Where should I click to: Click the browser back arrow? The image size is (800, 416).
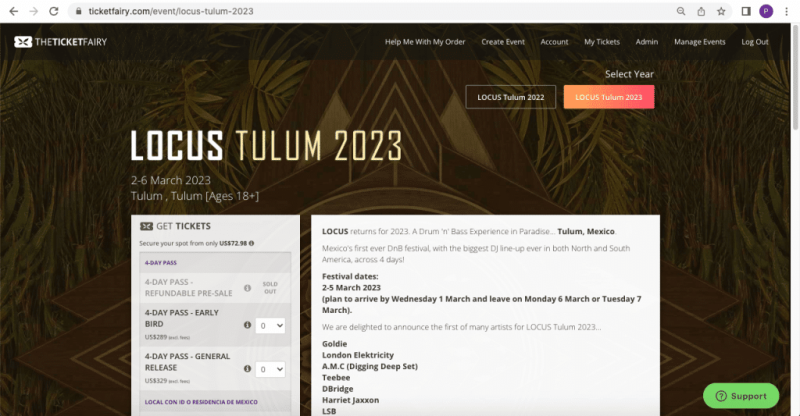(x=14, y=11)
